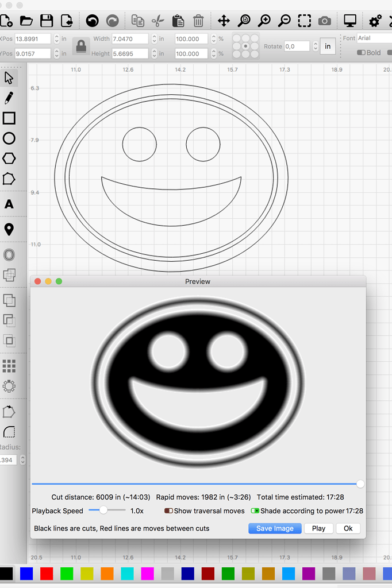392x588 pixels.
Task: Undo the last action
Action: (92, 21)
